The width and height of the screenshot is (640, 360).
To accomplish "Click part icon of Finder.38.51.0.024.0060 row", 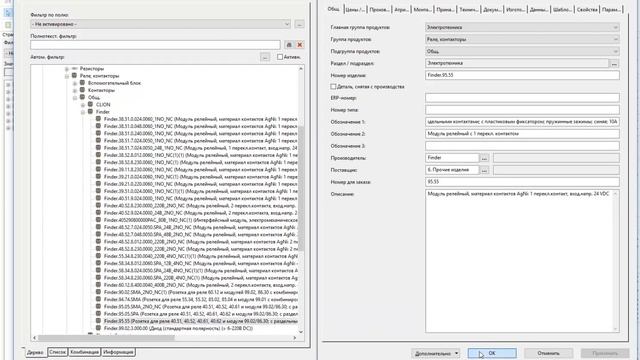I will 98,119.
